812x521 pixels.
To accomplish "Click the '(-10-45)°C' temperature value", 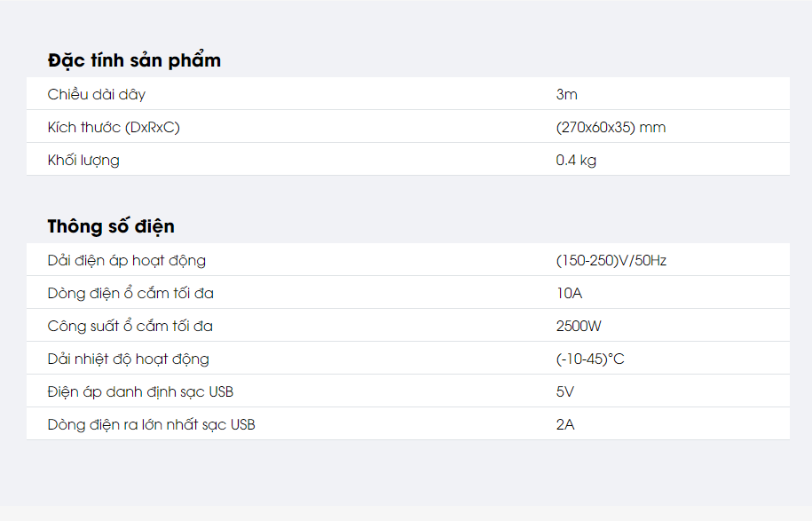I will tap(590, 359).
